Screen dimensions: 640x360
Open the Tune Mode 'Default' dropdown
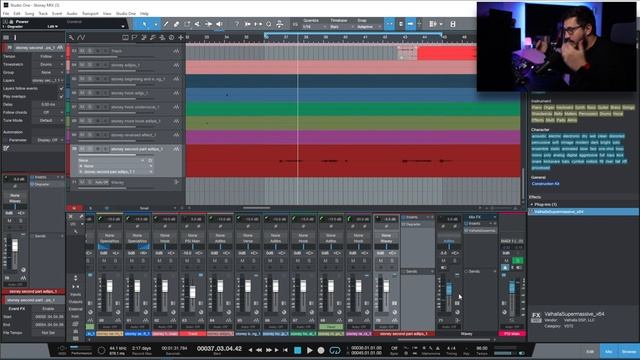pos(48,121)
